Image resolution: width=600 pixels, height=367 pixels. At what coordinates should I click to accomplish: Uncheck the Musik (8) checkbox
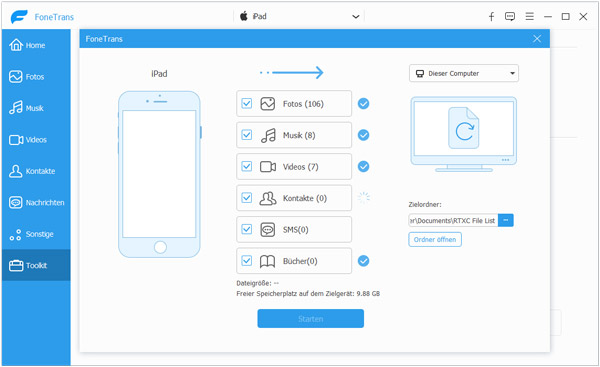coord(247,135)
